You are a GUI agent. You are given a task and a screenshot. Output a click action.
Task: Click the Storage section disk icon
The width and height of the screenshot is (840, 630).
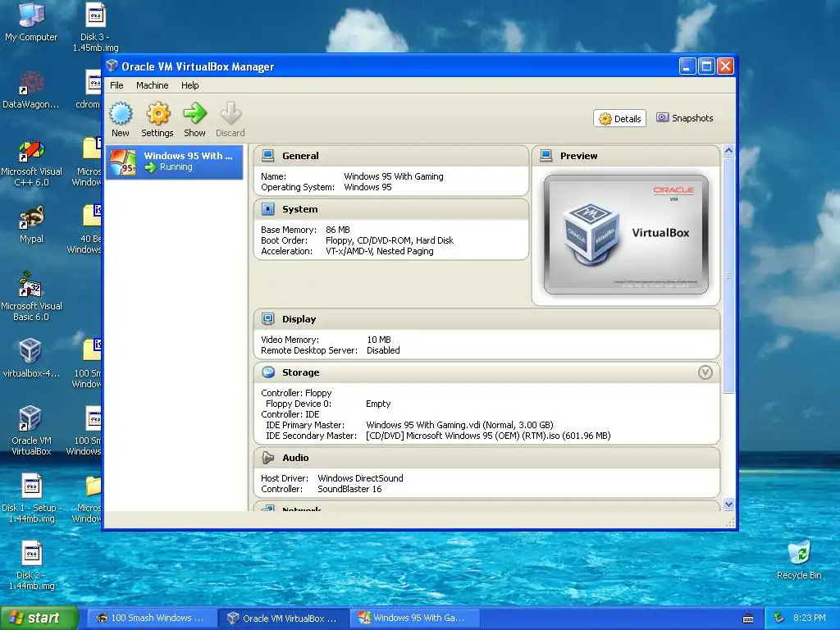tap(268, 372)
